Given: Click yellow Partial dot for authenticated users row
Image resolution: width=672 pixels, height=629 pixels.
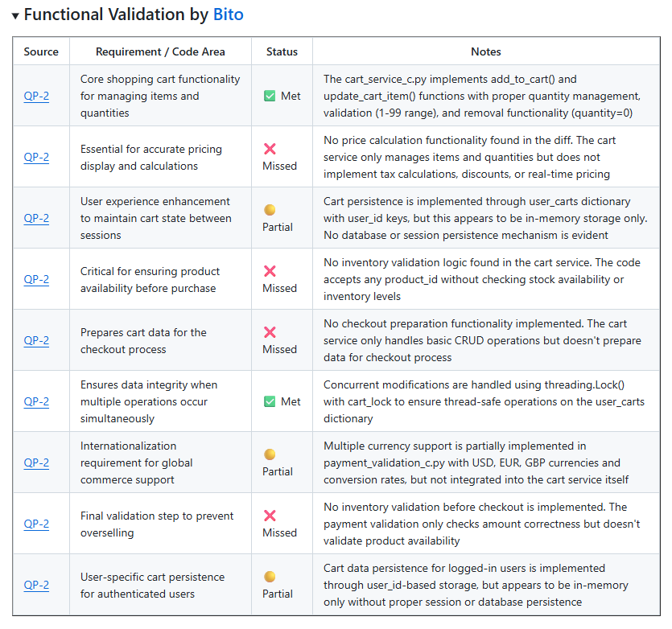Looking at the screenshot, I should (x=270, y=577).
